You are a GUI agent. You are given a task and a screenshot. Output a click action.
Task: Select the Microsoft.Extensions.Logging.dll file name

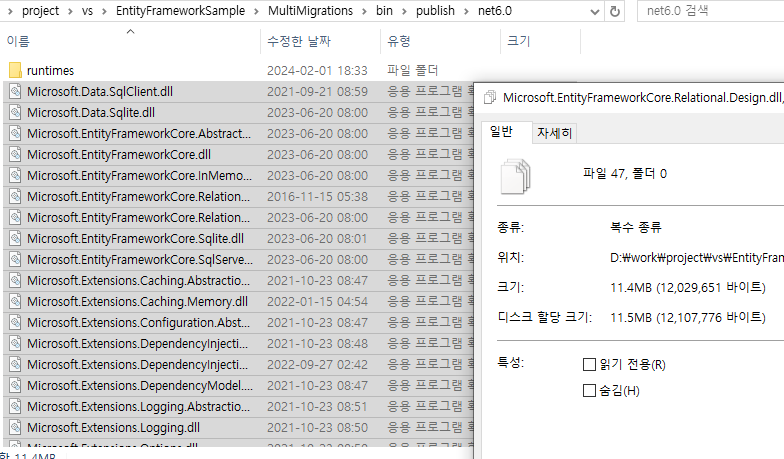pyautogui.click(x=114, y=428)
